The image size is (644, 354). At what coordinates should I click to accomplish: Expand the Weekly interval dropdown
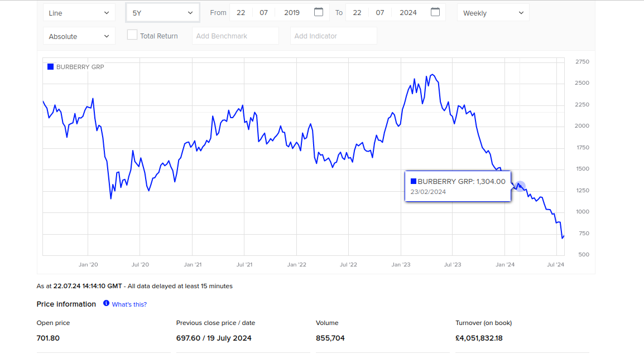point(493,13)
